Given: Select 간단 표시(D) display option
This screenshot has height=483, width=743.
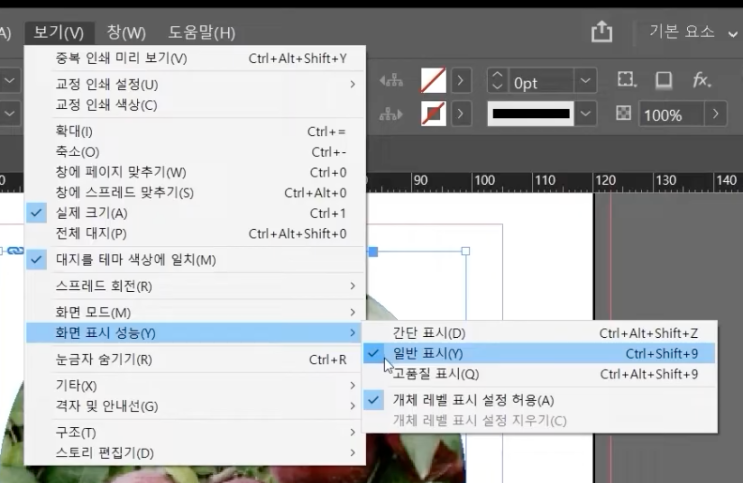Looking at the screenshot, I should pos(539,333).
